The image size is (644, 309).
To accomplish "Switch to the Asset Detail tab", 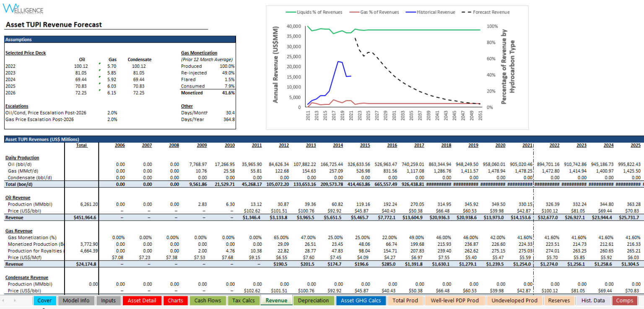I will (142, 301).
